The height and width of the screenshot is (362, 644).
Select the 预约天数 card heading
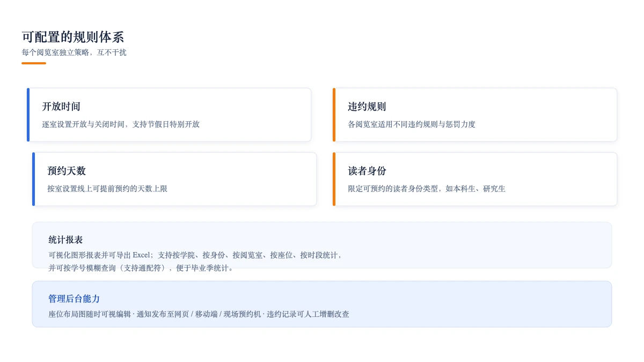coord(67,171)
